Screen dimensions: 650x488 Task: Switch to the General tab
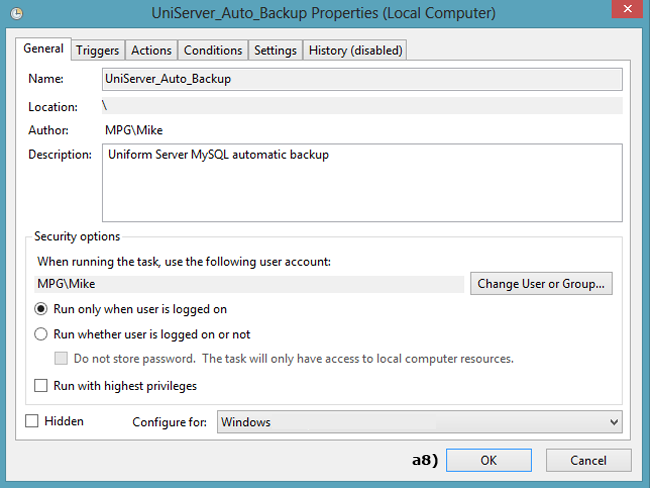click(43, 49)
